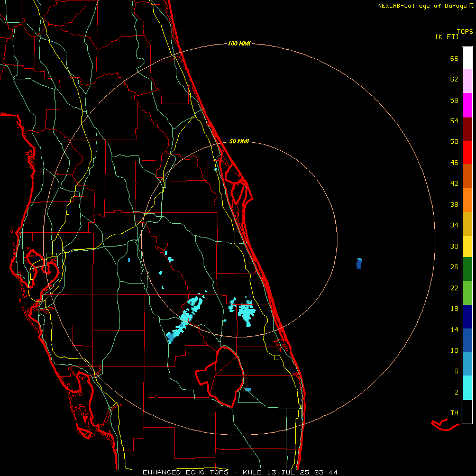Click the small blue echo east of Lake Okeechobee
This screenshot has width=476, height=476.
[x=248, y=390]
